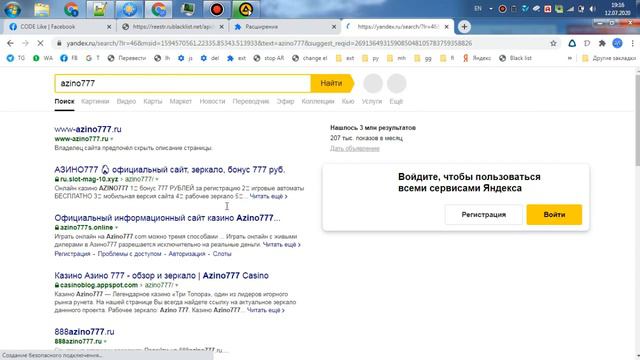Image resolution: width=640 pixels, height=360 pixels.
Task: Click the Yandex search field with azino777
Action: 183,83
